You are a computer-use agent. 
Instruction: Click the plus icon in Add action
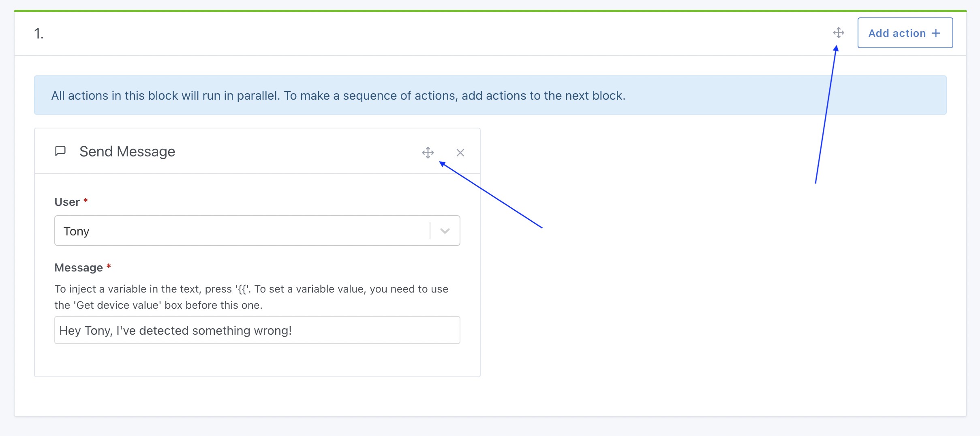coord(936,33)
